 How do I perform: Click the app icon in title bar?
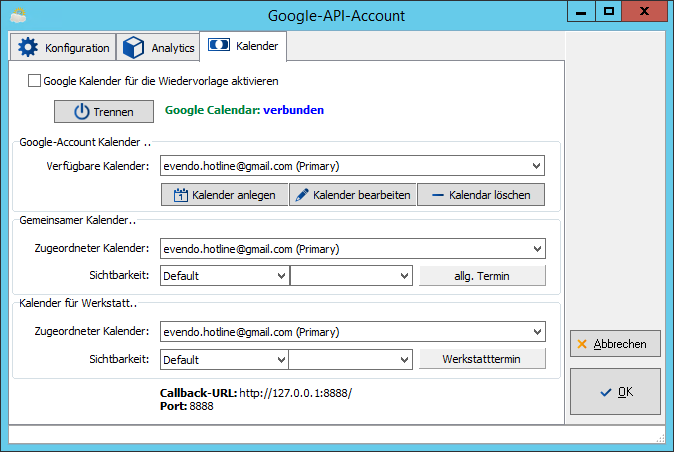(x=18, y=15)
